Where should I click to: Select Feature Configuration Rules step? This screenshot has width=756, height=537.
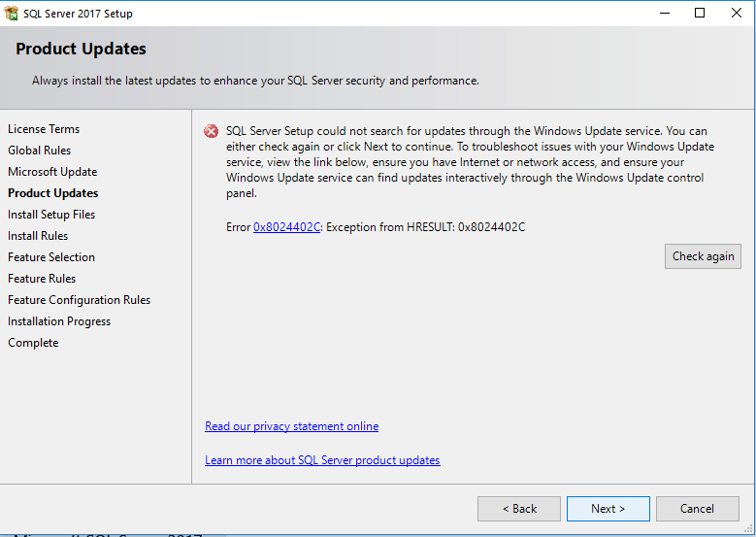(x=79, y=300)
